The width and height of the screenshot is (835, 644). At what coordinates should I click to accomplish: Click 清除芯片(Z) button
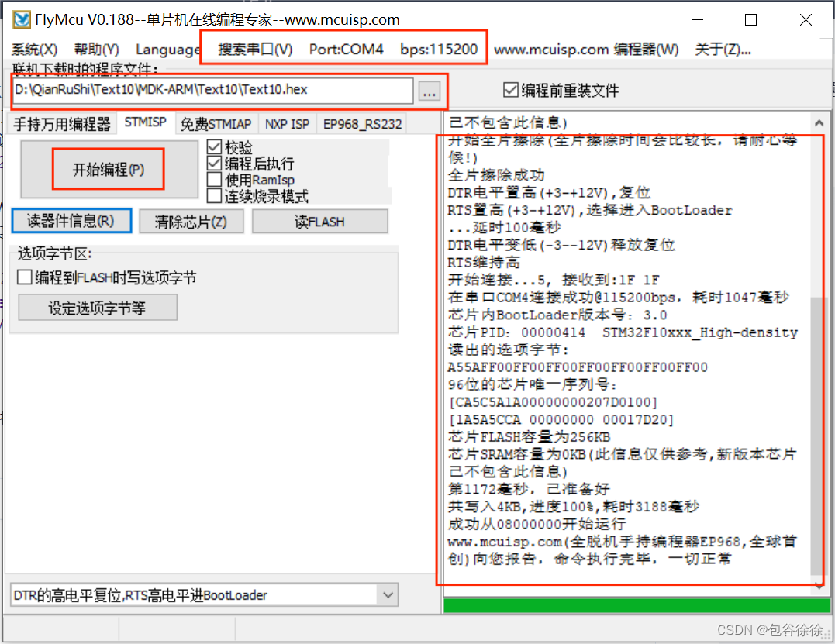pyautogui.click(x=191, y=222)
